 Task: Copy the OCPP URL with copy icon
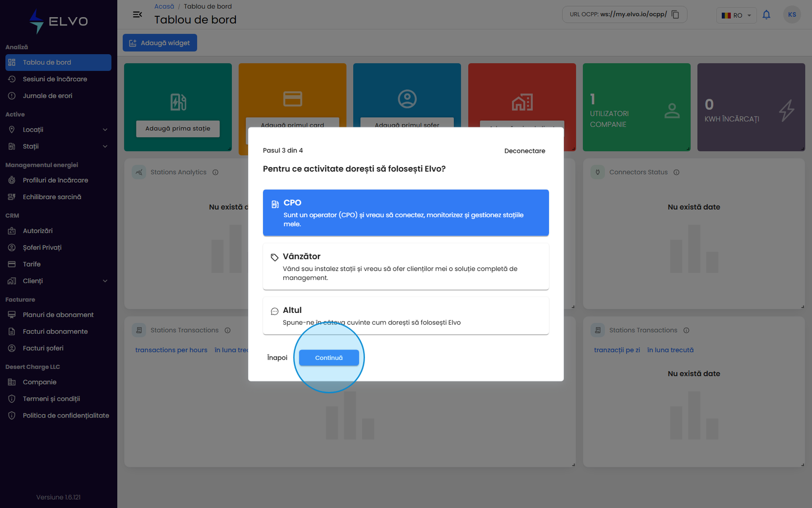(675, 14)
